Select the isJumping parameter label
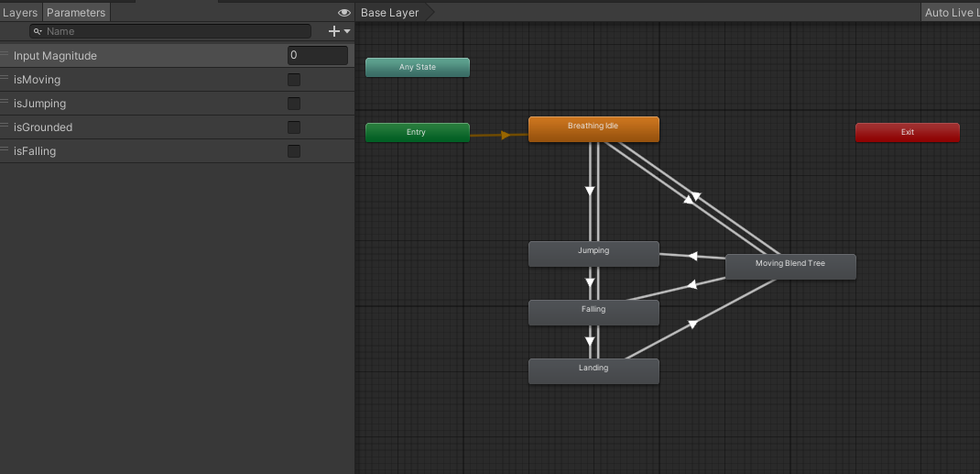The width and height of the screenshot is (980, 474). pos(40,104)
